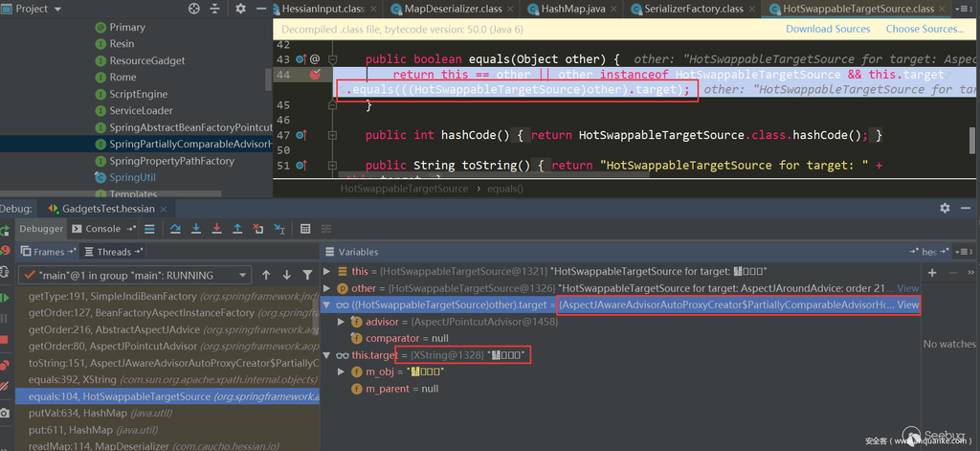The image size is (980, 451).
Task: Toggle the breakpoint on line 44
Action: [315, 75]
